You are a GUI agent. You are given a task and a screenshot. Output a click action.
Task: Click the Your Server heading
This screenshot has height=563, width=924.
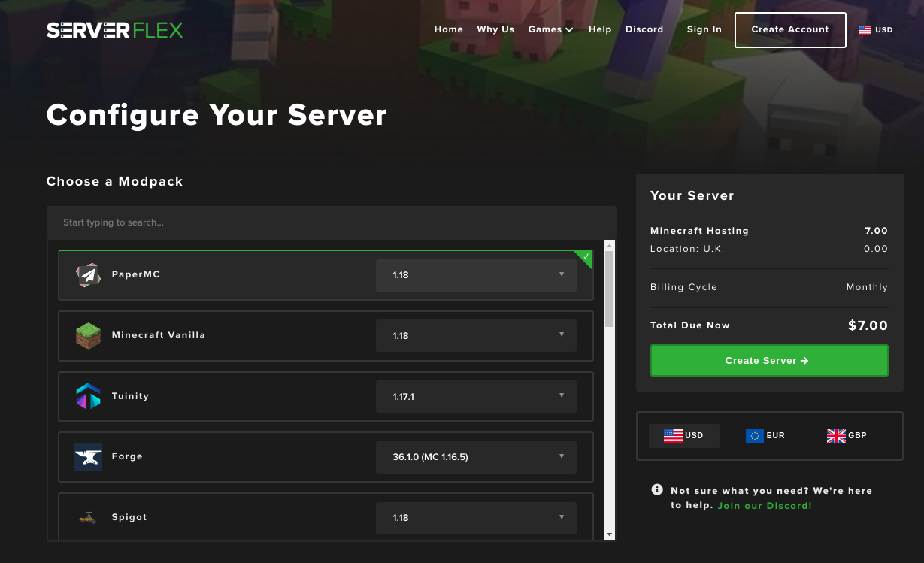pos(692,195)
